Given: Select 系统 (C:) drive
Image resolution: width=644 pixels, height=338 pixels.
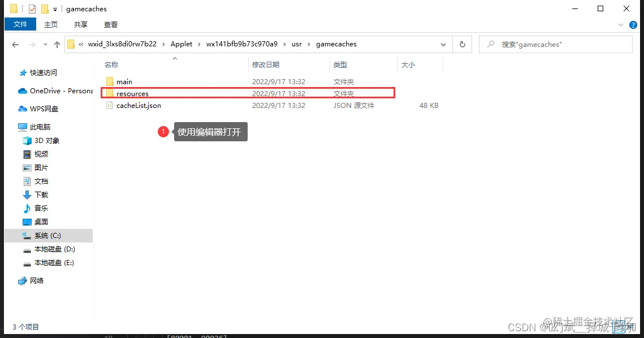Looking at the screenshot, I should 47,235.
